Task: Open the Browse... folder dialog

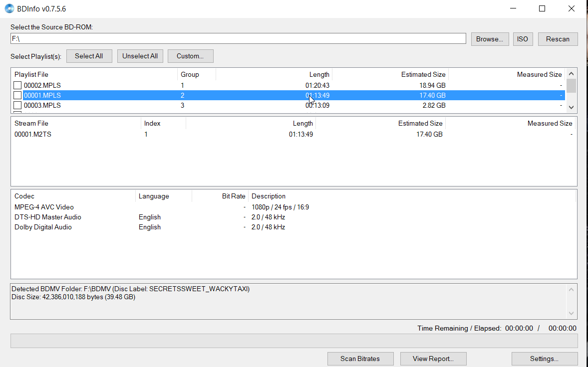Action: click(x=490, y=39)
